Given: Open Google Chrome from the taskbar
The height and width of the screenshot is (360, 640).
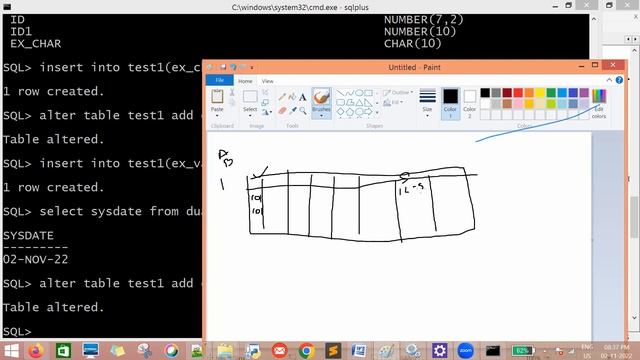Looking at the screenshot, I should pyautogui.click(x=306, y=351).
